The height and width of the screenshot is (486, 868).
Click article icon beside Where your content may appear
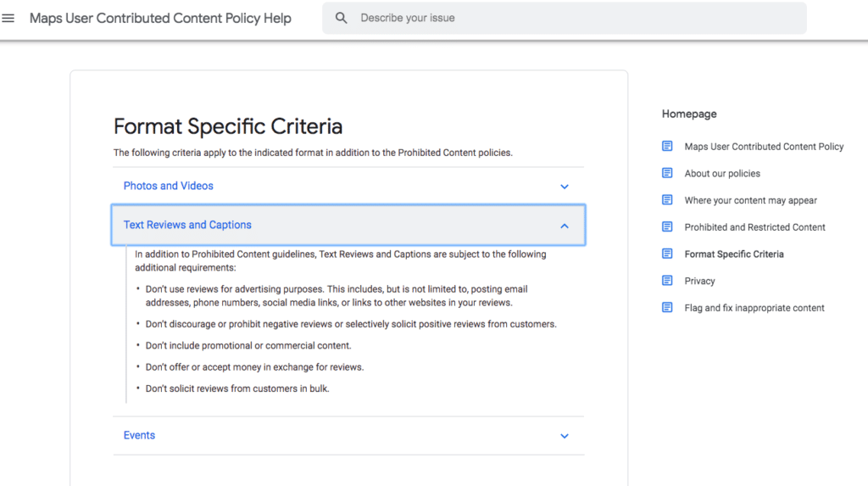667,200
